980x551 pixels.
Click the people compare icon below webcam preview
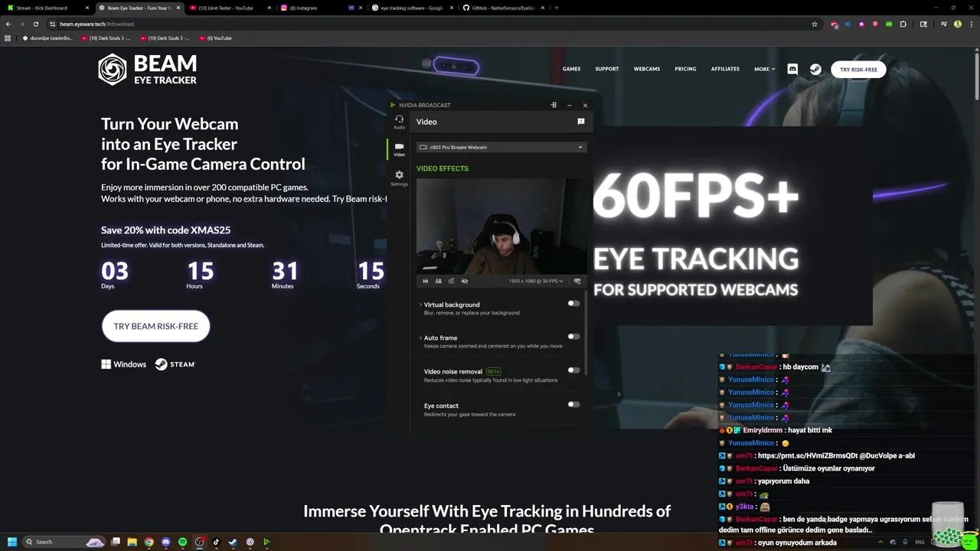(x=438, y=281)
